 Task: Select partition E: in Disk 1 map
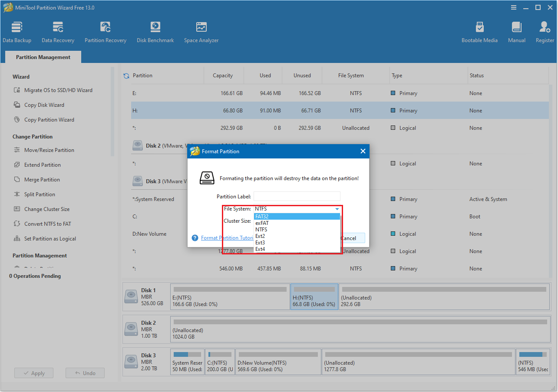[229, 296]
